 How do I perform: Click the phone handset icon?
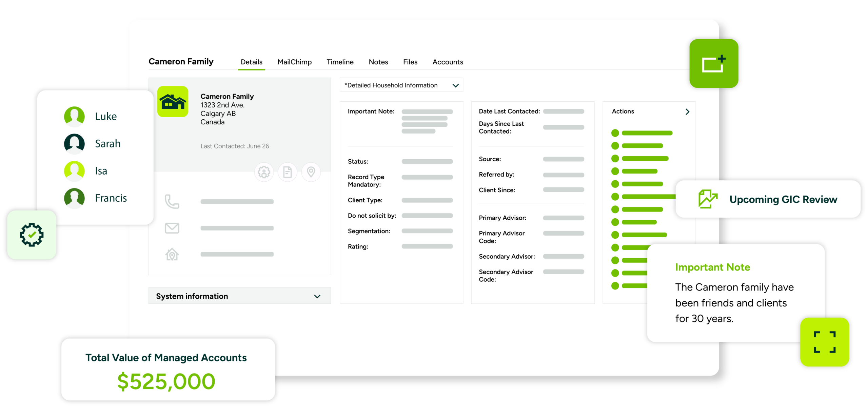point(172,201)
